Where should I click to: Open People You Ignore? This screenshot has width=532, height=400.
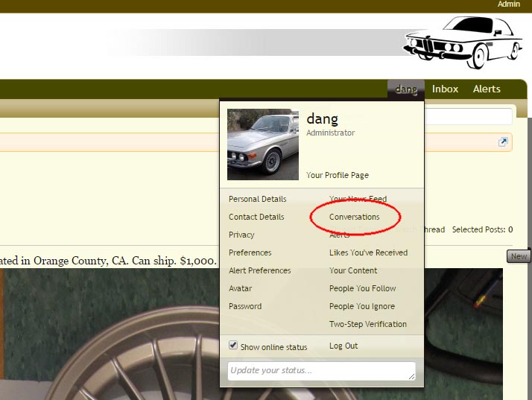tap(362, 306)
